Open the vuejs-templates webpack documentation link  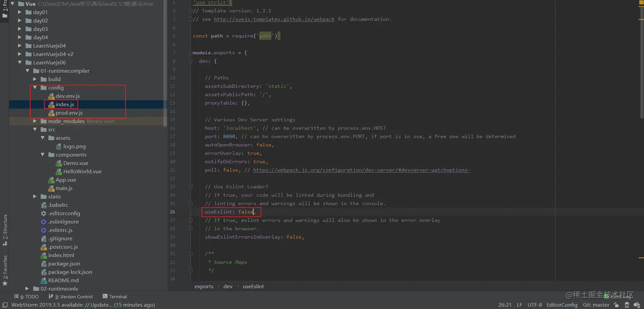click(274, 19)
